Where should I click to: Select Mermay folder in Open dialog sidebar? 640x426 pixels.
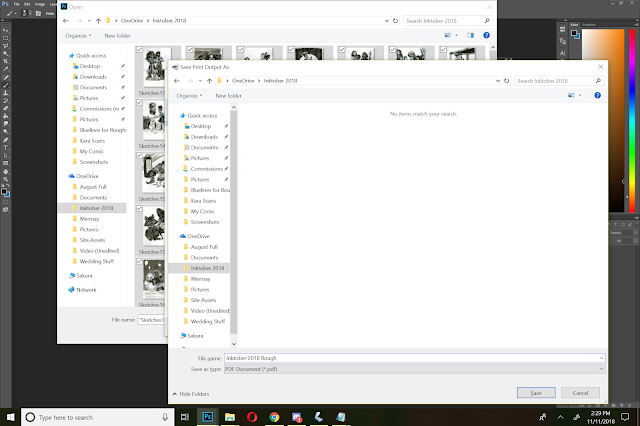tap(89, 219)
